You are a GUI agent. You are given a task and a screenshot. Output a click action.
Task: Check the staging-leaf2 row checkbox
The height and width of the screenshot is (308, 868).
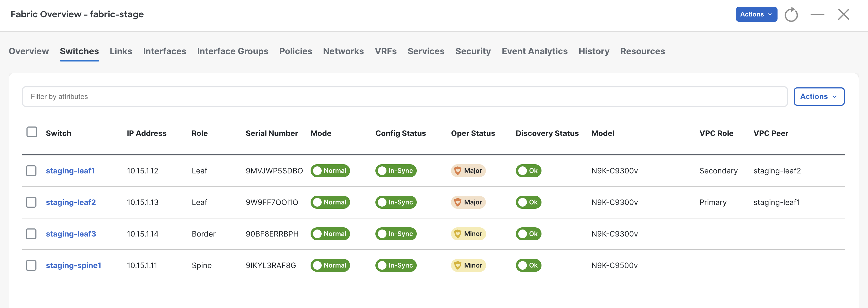coord(31,202)
